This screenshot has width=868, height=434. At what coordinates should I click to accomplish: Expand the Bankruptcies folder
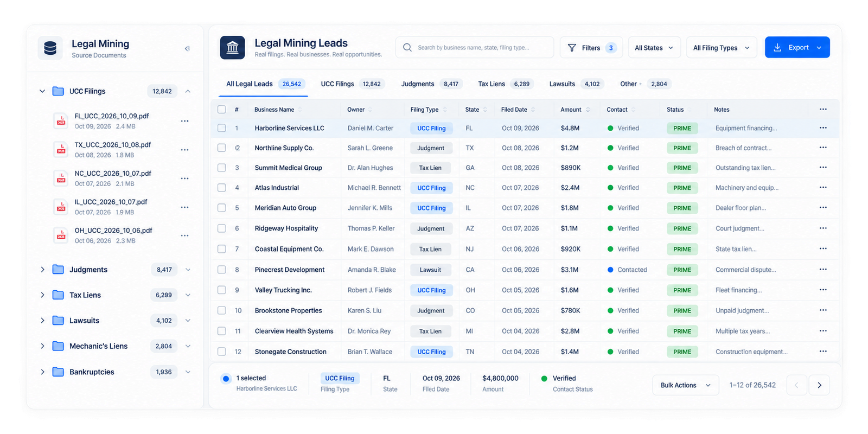[x=42, y=372]
